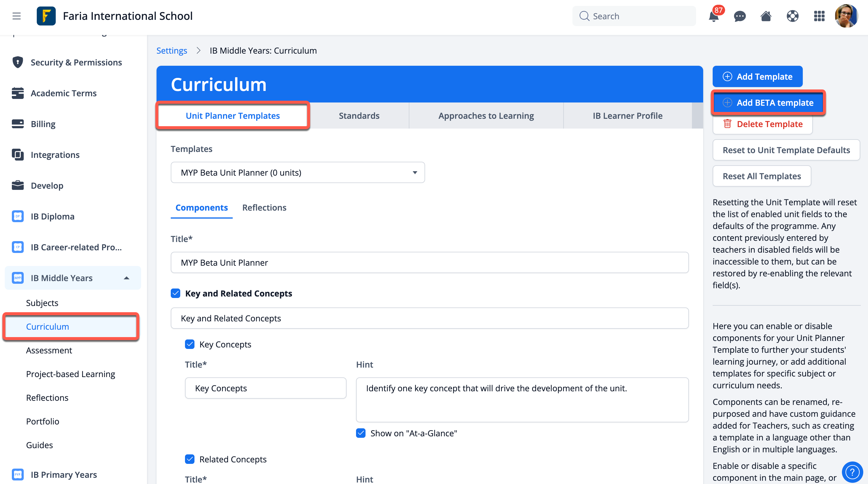Viewport: 868px width, 484px height.
Task: Click the trash icon on Delete Template
Action: click(x=727, y=124)
